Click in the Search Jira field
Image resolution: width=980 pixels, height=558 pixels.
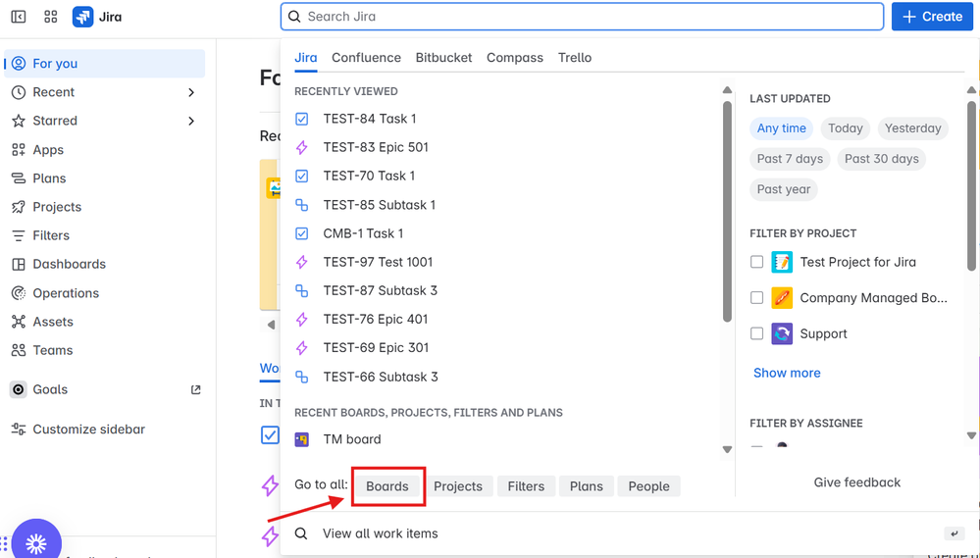pyautogui.click(x=582, y=17)
